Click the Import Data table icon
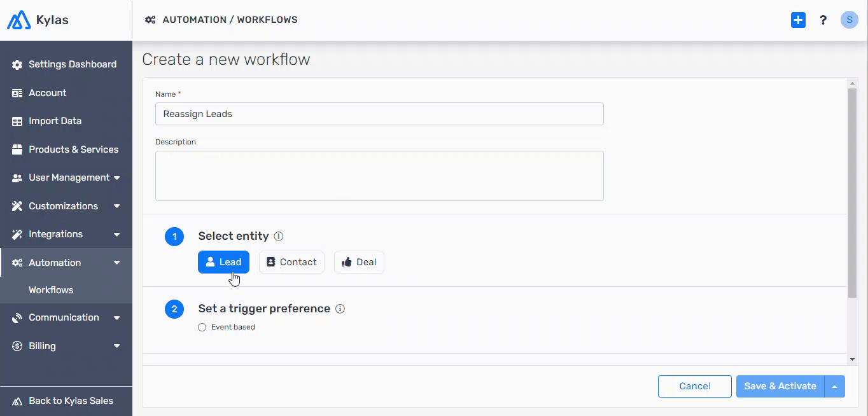 coord(17,121)
